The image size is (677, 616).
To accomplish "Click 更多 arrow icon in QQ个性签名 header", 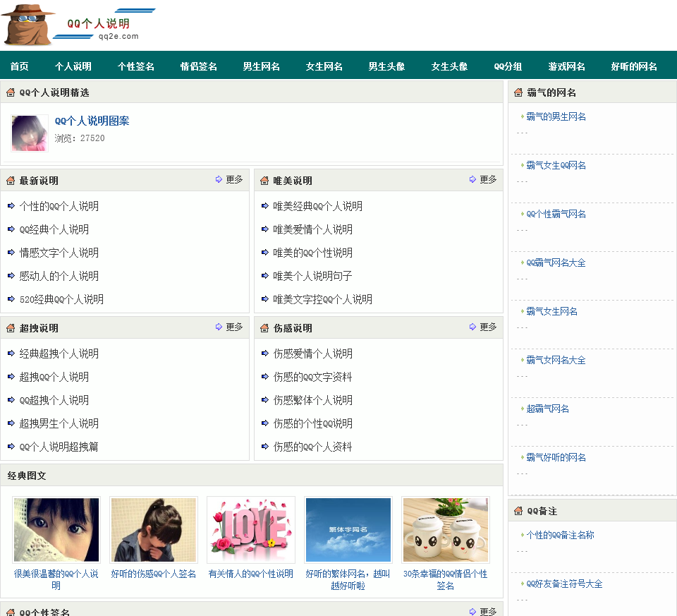I will click(472, 612).
